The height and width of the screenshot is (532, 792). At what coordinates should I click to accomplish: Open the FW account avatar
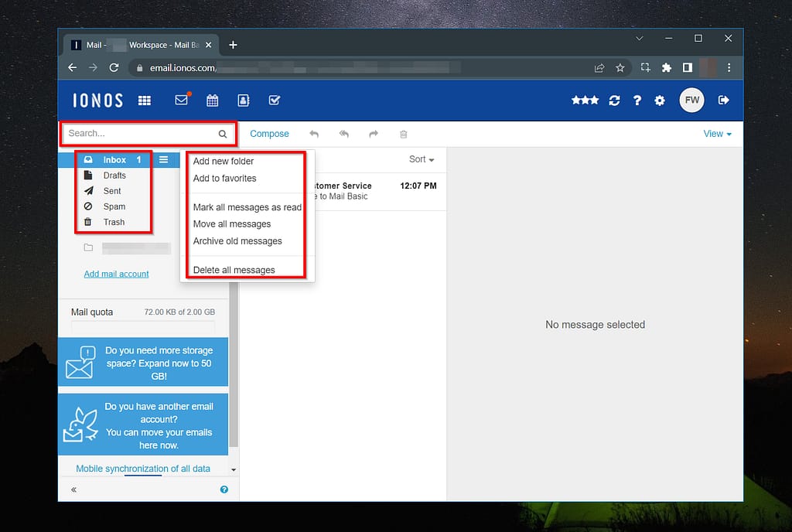pyautogui.click(x=691, y=100)
